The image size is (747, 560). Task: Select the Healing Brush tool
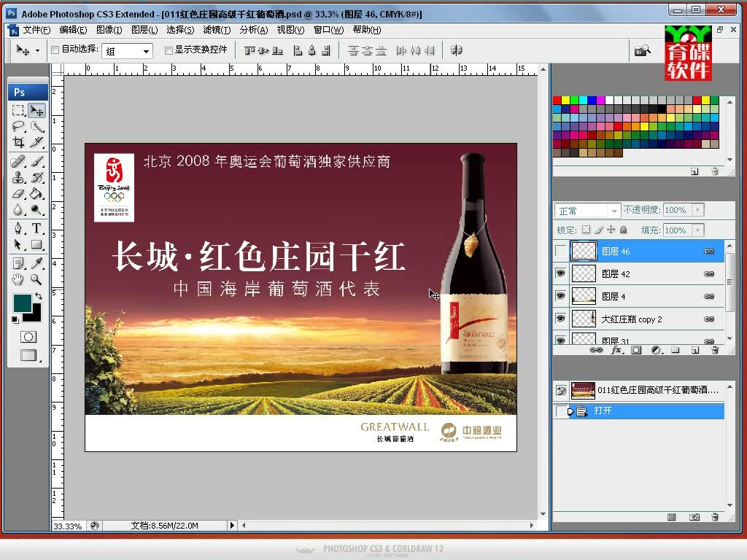coord(18,161)
